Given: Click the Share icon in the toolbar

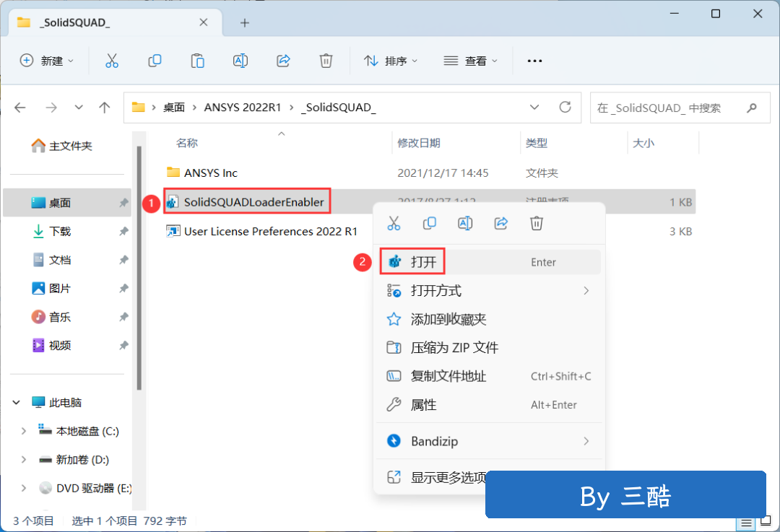Looking at the screenshot, I should [283, 61].
